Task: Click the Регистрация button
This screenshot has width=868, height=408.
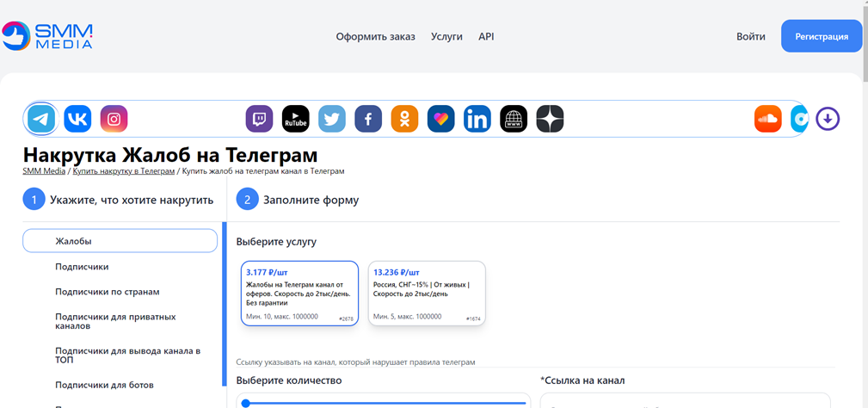Action: [822, 36]
